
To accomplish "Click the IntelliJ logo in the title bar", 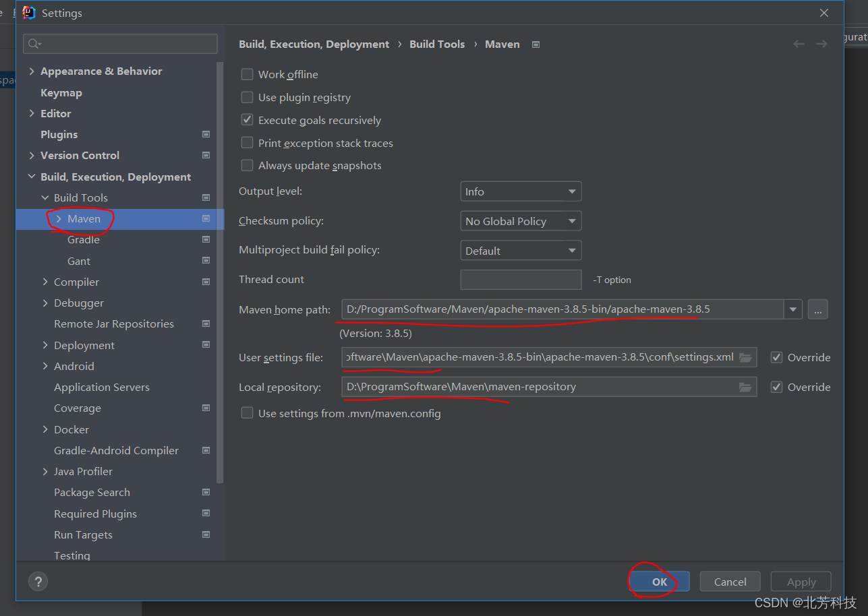I will tap(29, 13).
